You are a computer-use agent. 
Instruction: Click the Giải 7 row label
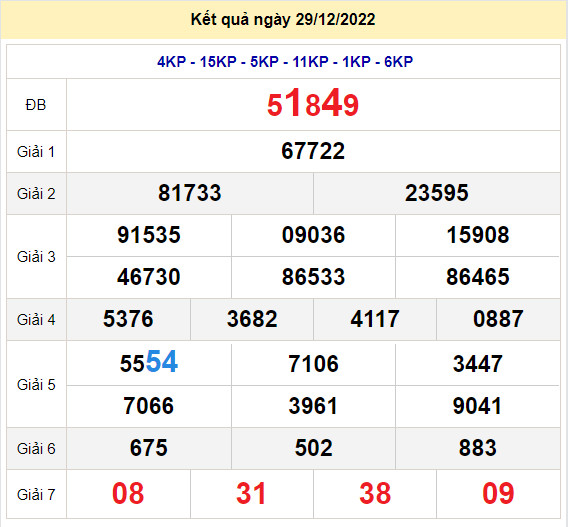point(36,494)
